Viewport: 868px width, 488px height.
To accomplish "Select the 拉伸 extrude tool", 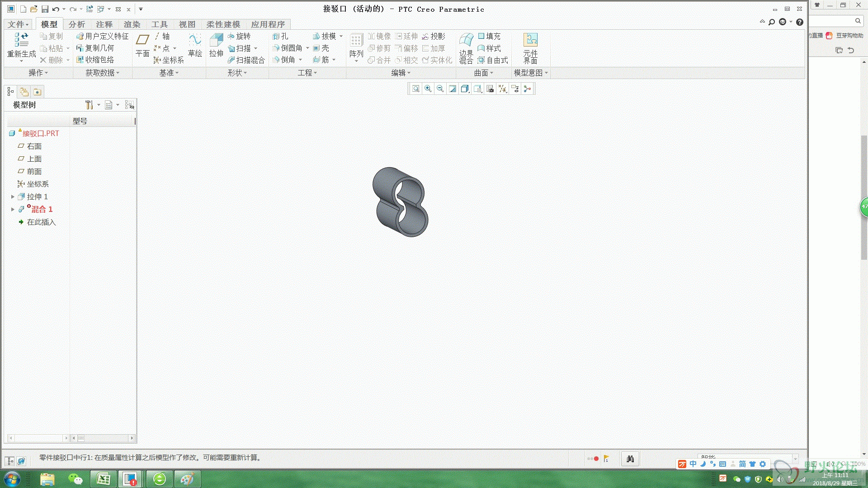I will (216, 45).
